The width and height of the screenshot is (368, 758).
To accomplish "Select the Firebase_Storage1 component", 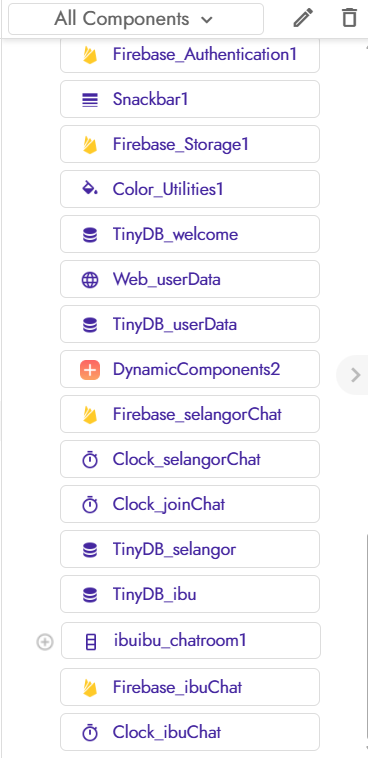I will (x=190, y=144).
